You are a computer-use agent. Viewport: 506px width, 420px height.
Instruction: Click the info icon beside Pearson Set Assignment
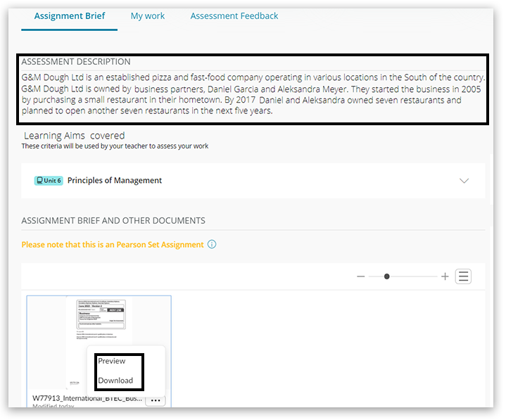[x=212, y=245]
